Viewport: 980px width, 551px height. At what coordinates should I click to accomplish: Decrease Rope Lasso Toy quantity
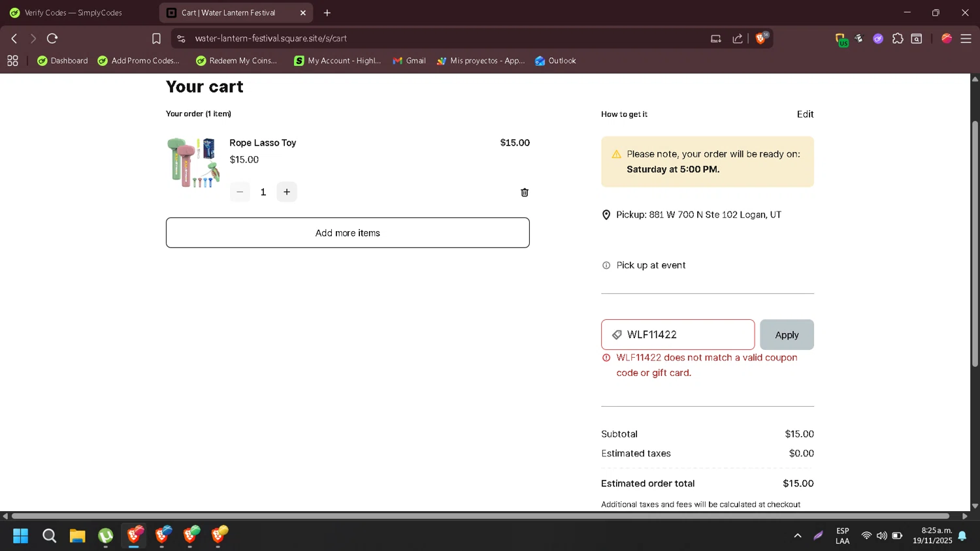[x=240, y=192]
